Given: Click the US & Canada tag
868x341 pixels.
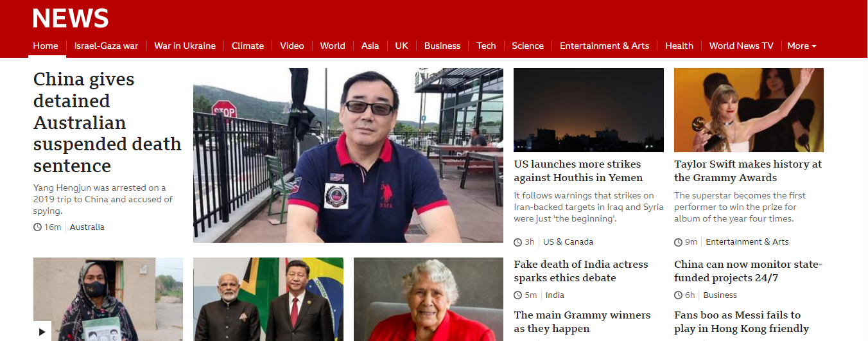Looking at the screenshot, I should tap(568, 242).
